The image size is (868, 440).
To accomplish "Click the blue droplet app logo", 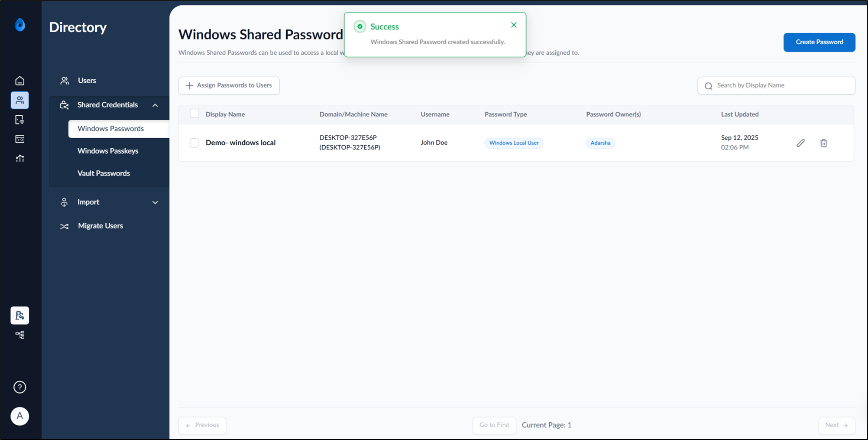I will point(20,25).
